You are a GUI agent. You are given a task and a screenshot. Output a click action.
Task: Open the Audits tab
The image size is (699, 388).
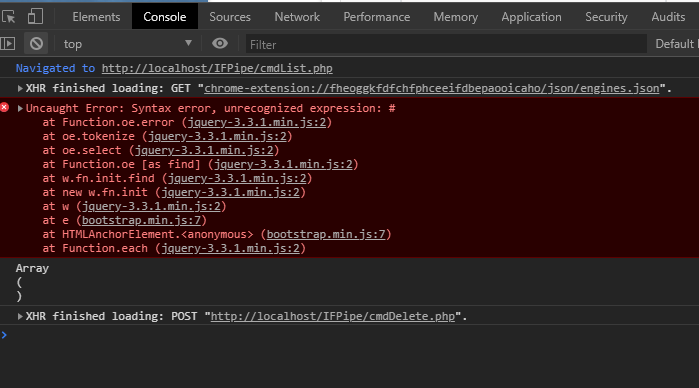(x=668, y=17)
